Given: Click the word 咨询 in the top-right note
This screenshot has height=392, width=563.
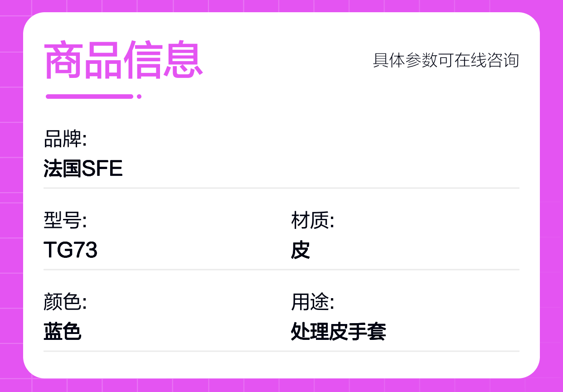Looking at the screenshot, I should [503, 60].
